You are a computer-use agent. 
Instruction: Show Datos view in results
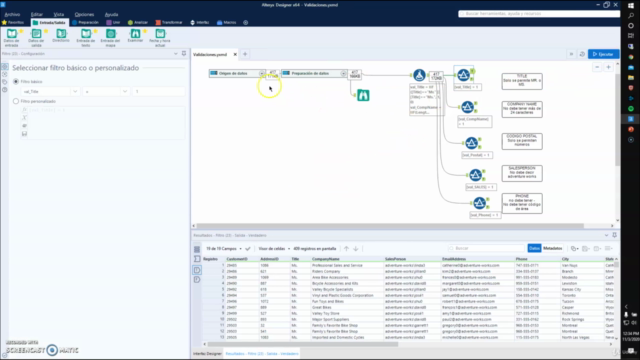(534, 248)
